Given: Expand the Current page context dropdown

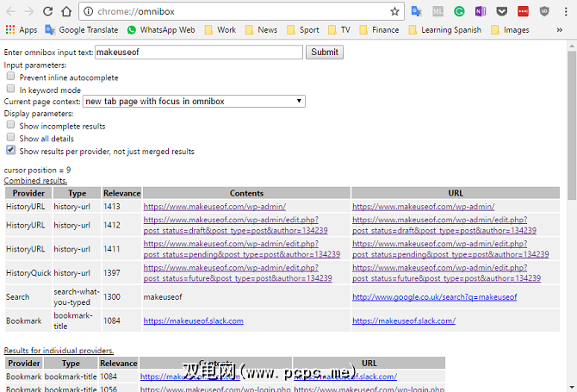Looking at the screenshot, I should (194, 101).
